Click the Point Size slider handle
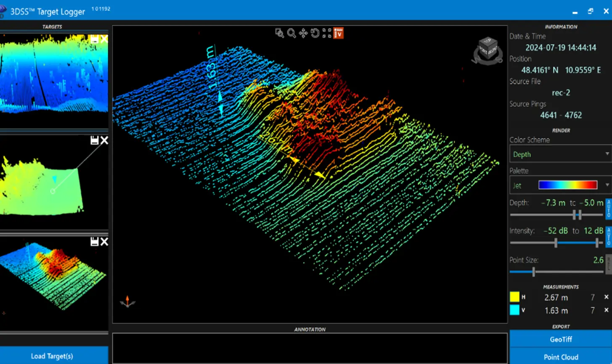This screenshot has width=612, height=364. coord(533,272)
